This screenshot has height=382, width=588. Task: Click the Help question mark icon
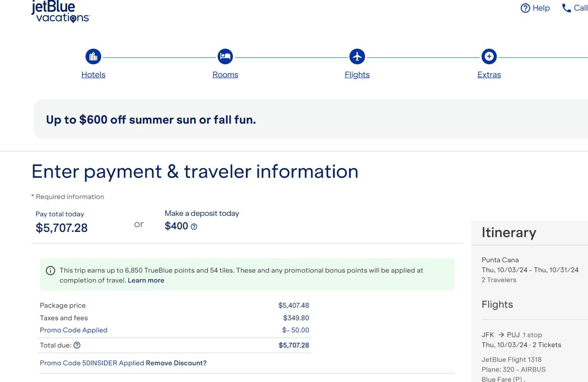[x=525, y=8]
